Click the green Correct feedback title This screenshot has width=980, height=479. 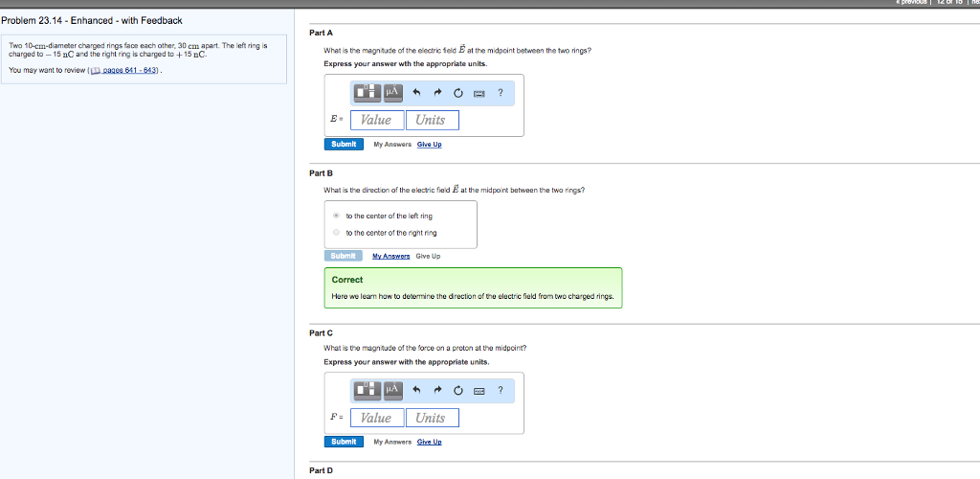[347, 280]
